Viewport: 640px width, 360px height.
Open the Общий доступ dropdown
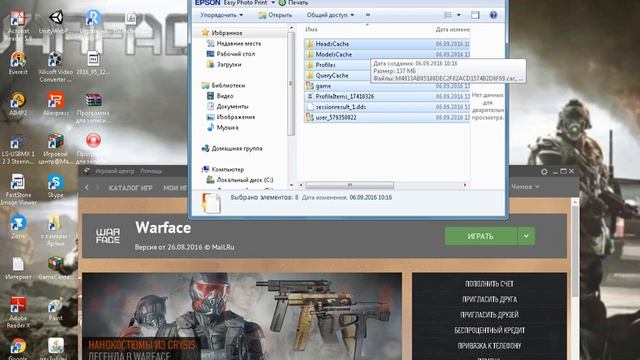[x=330, y=15]
